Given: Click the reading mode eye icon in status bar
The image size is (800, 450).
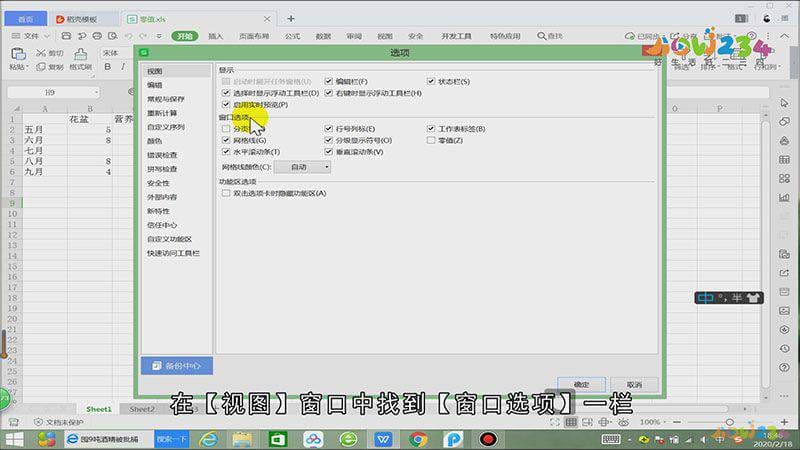Looking at the screenshot, I should click(x=623, y=422).
